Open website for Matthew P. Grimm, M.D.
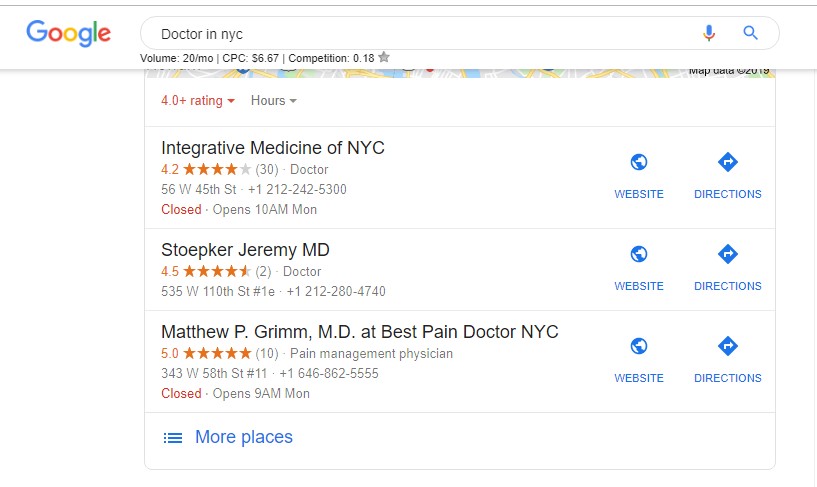This screenshot has width=817, height=487. pyautogui.click(x=639, y=358)
